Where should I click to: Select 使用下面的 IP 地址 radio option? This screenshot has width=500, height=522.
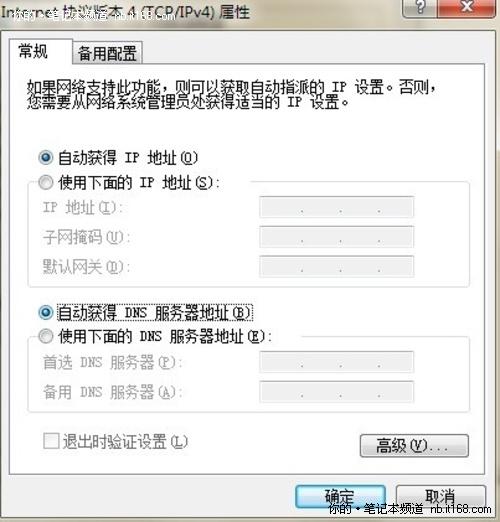(46, 182)
